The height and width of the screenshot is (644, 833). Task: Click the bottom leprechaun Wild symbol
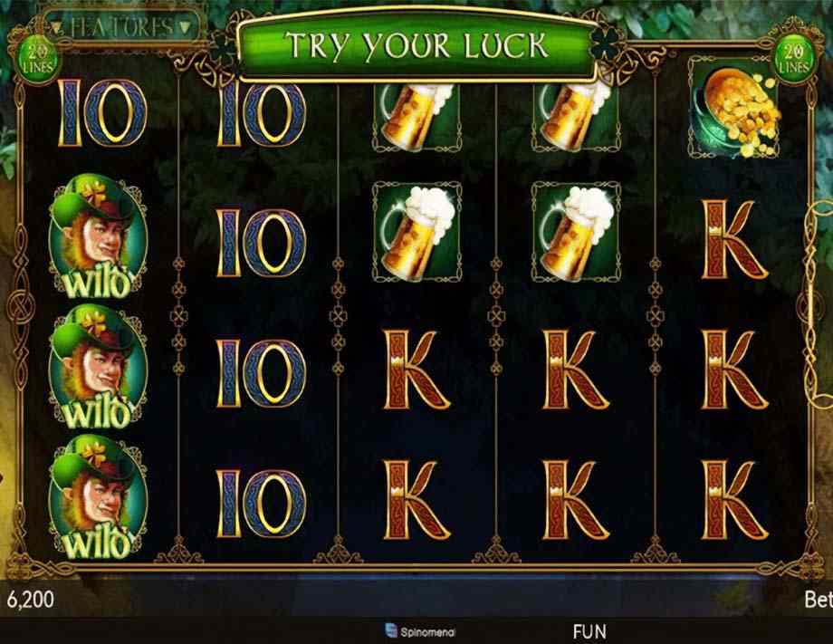click(x=97, y=497)
